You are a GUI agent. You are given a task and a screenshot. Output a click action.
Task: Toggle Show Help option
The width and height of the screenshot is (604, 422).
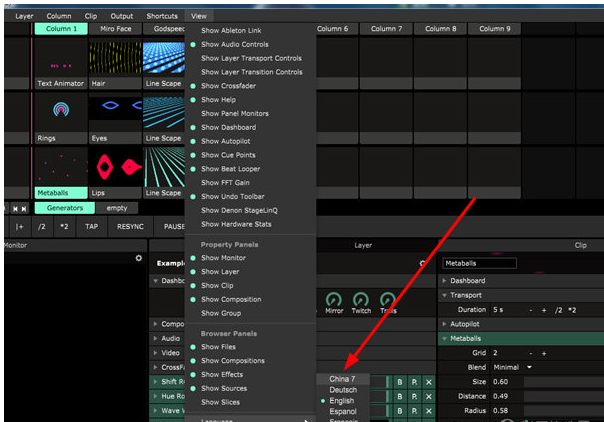[218, 100]
